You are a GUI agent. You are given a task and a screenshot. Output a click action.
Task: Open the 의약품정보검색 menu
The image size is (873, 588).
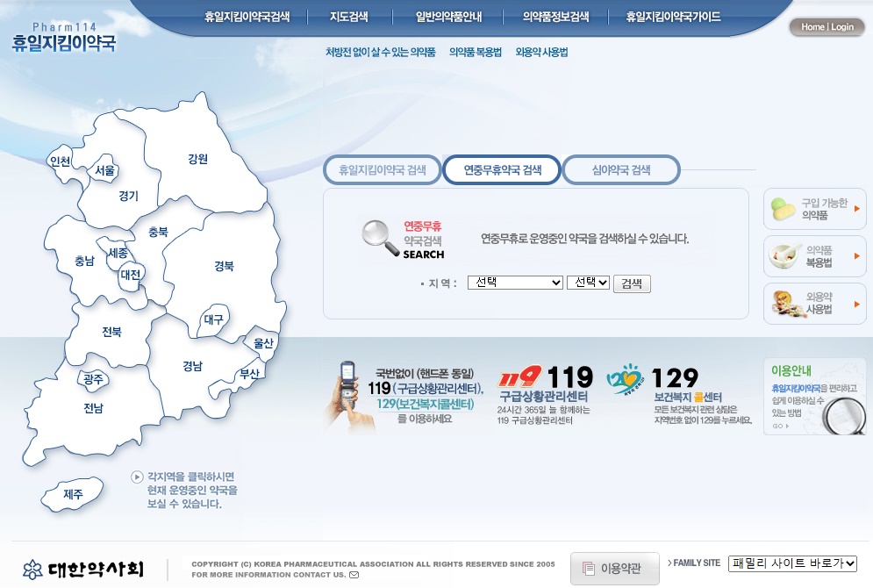coord(555,17)
